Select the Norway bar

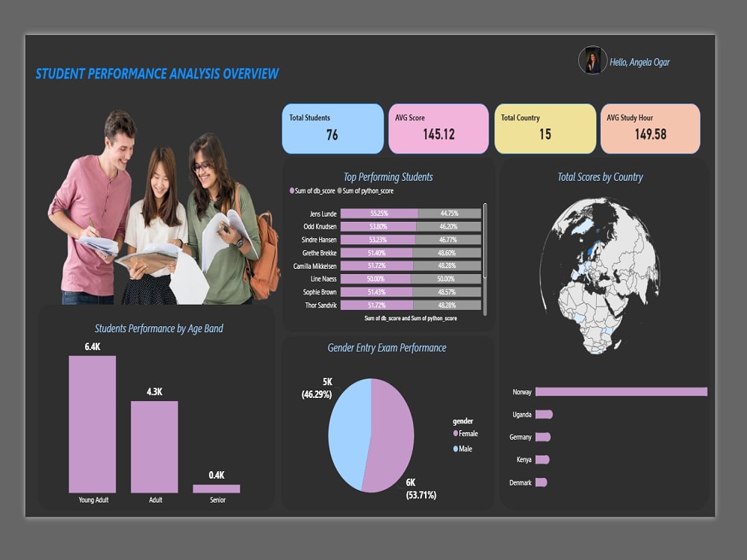pyautogui.click(x=622, y=391)
